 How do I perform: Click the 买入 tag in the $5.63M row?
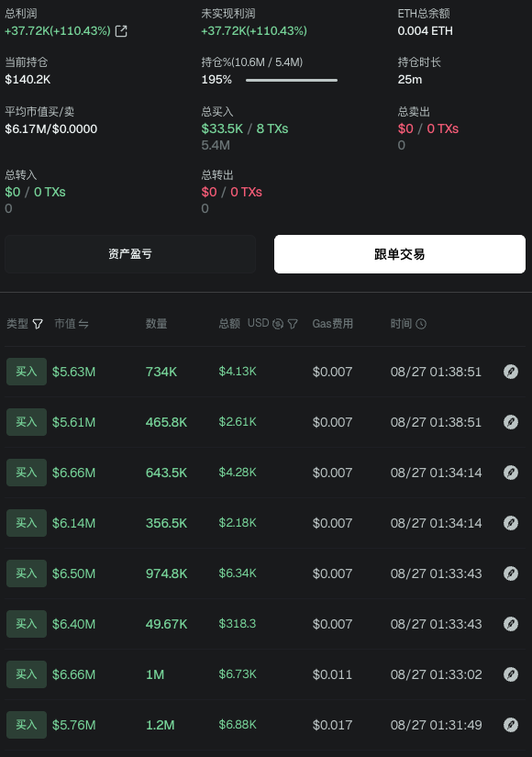27,372
